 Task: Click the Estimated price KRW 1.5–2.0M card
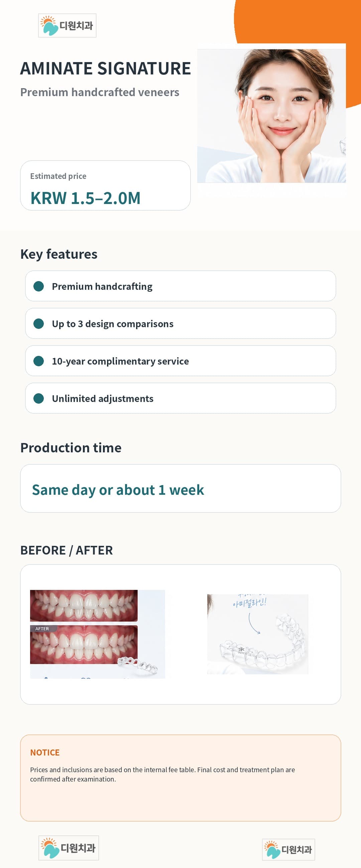[105, 185]
